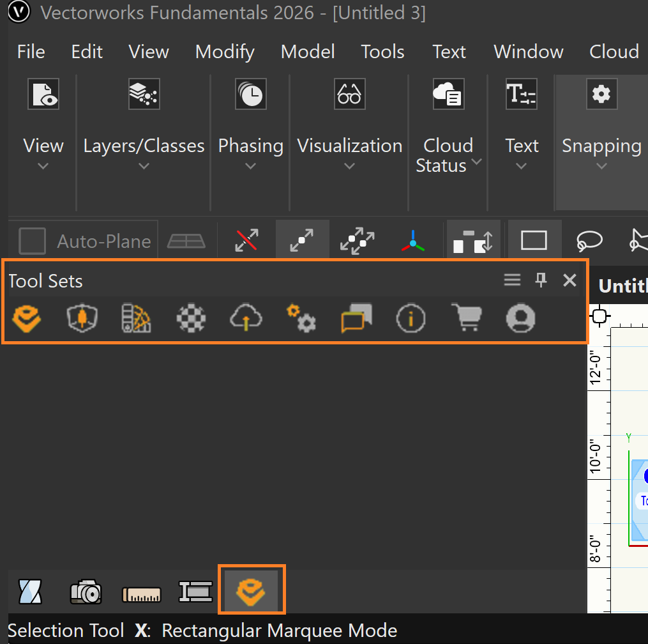This screenshot has width=648, height=644.
Task: Open the Model menu
Action: click(308, 52)
